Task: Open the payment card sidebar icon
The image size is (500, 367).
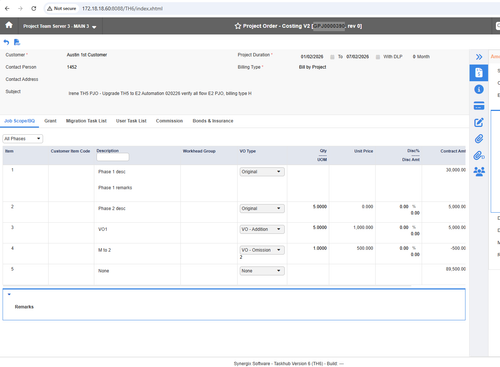Action: pyautogui.click(x=479, y=106)
